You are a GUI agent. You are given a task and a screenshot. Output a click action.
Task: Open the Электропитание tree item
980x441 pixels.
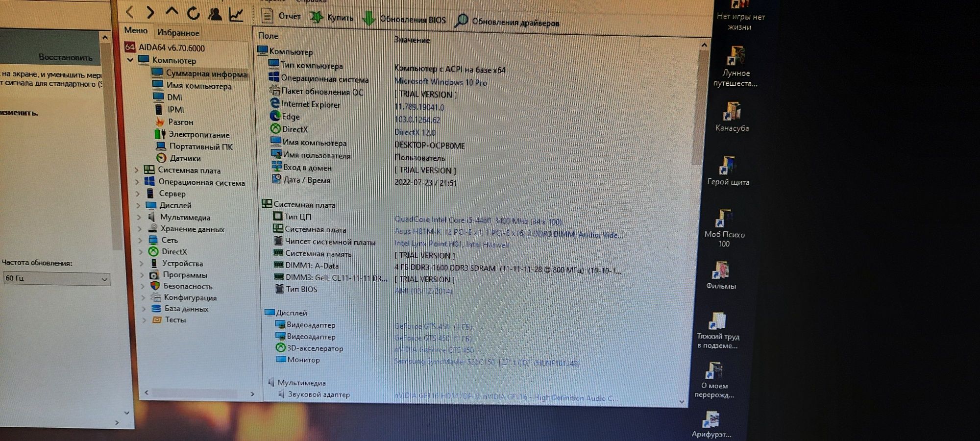193,134
